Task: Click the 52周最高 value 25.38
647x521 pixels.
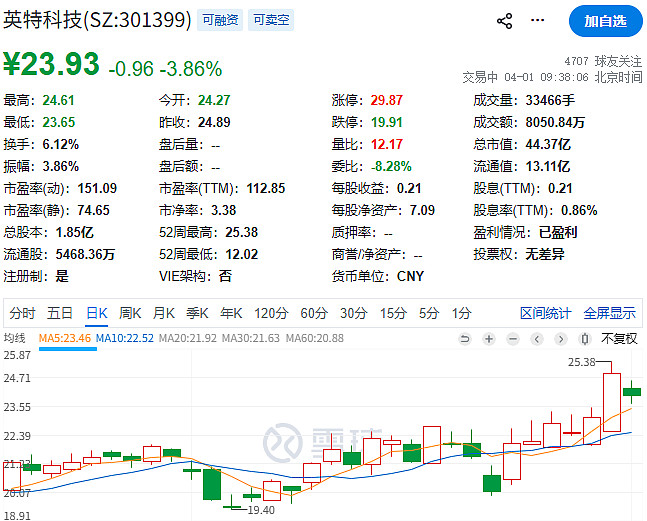Action: pos(241,232)
